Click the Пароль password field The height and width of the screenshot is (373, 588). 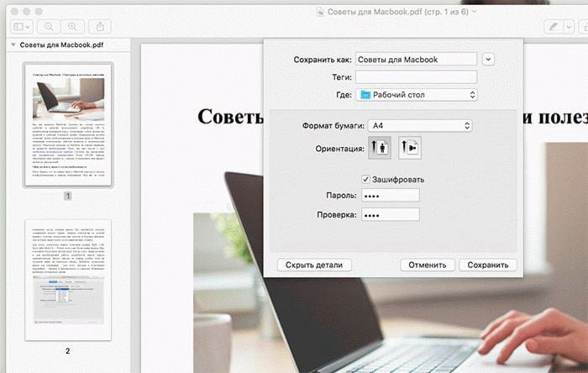click(391, 195)
